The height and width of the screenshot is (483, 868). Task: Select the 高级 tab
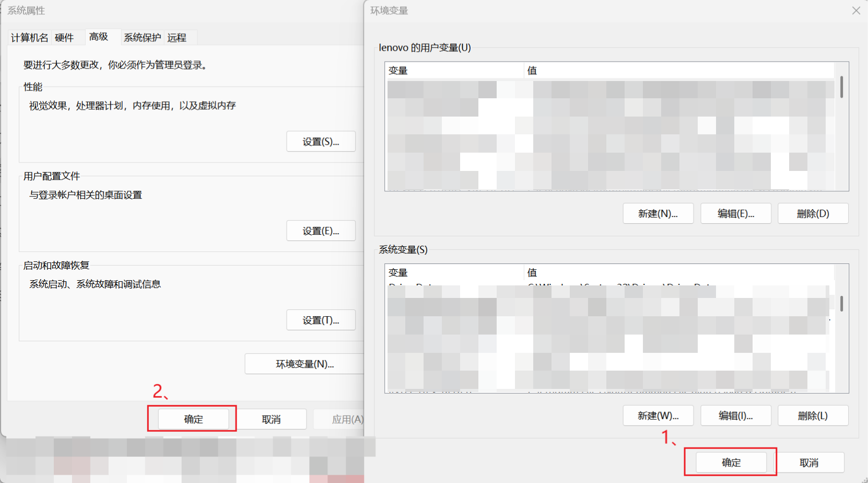tap(98, 37)
